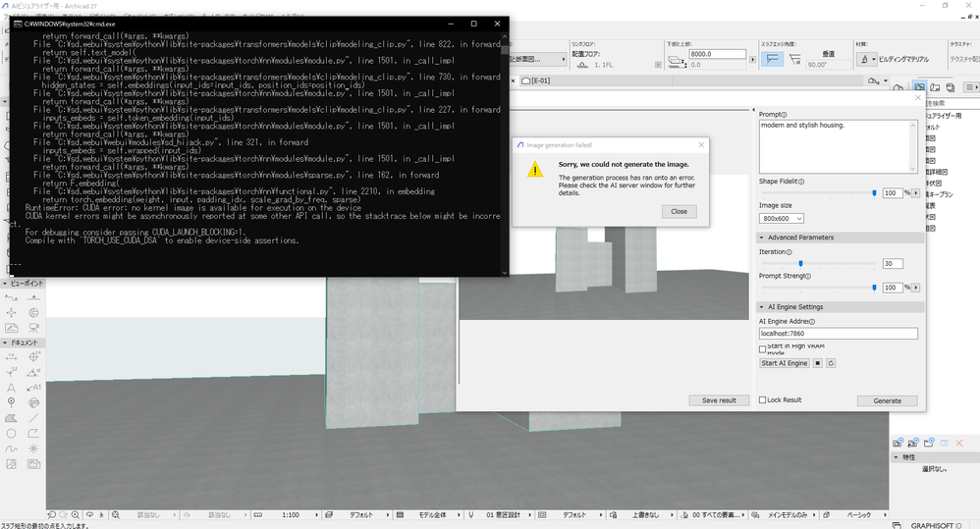Collapse the 特性 properties section

tap(897, 457)
